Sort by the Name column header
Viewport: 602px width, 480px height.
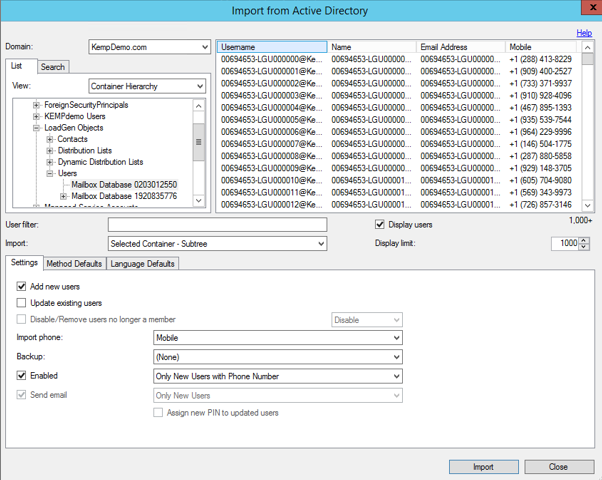coord(372,47)
